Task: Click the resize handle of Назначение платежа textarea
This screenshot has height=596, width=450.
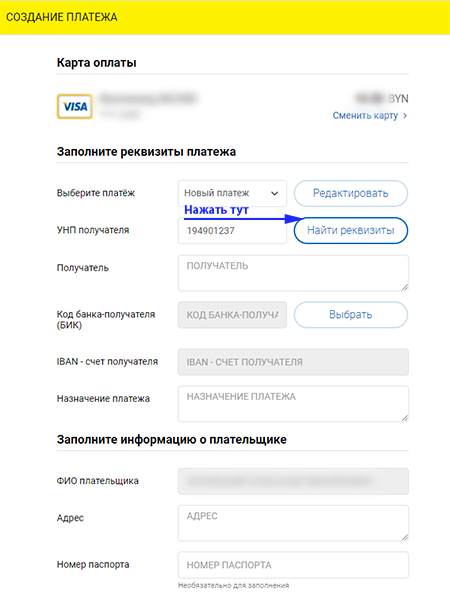Action: [x=405, y=418]
